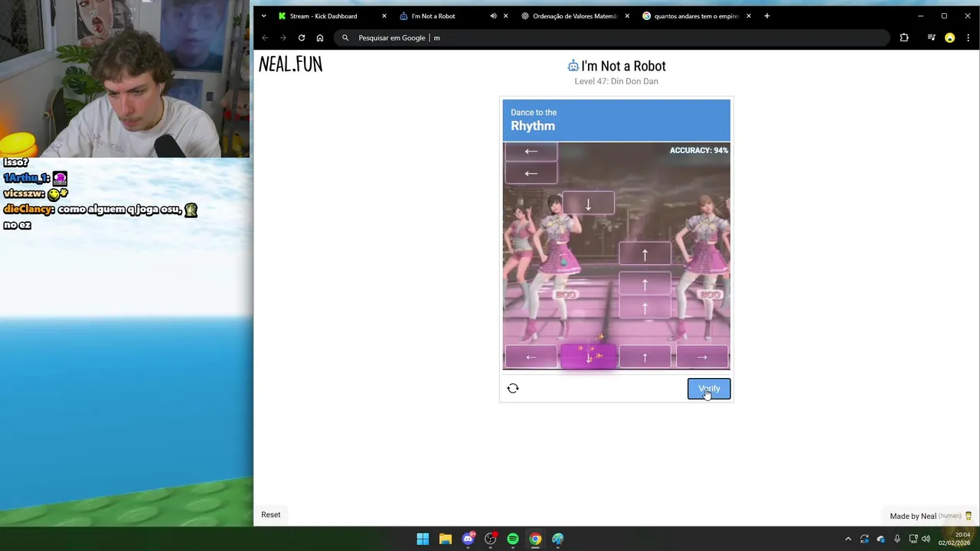Go forward in browser history
The width and height of the screenshot is (980, 551).
283,37
